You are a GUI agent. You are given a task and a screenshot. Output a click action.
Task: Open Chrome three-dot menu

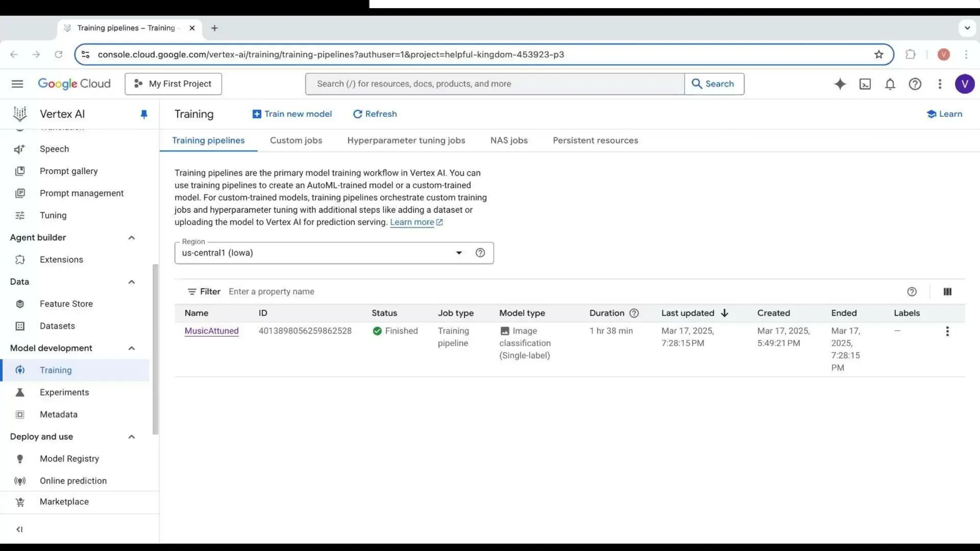966,54
